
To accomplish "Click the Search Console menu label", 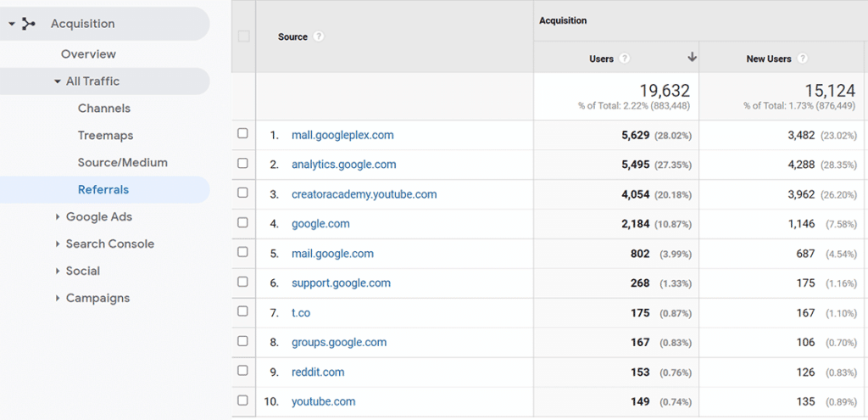I will 110,244.
